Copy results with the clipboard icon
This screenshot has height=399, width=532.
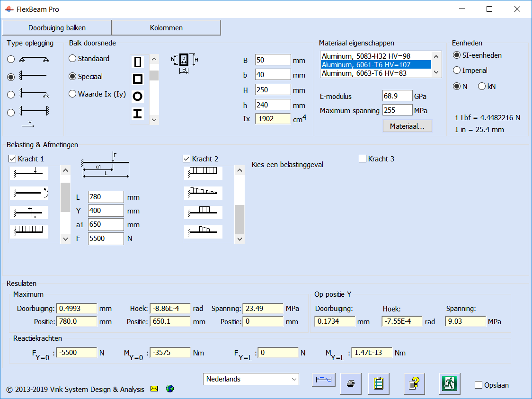point(378,383)
